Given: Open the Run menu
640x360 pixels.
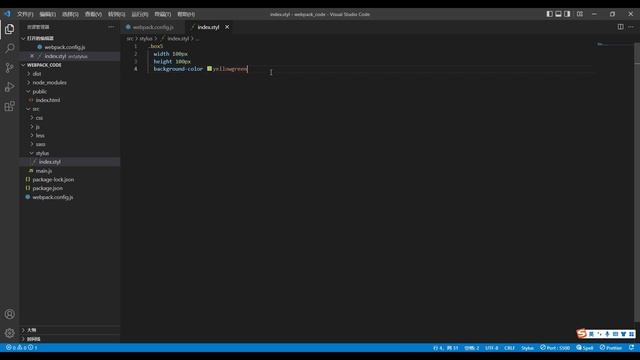Looking at the screenshot, I should click(140, 14).
